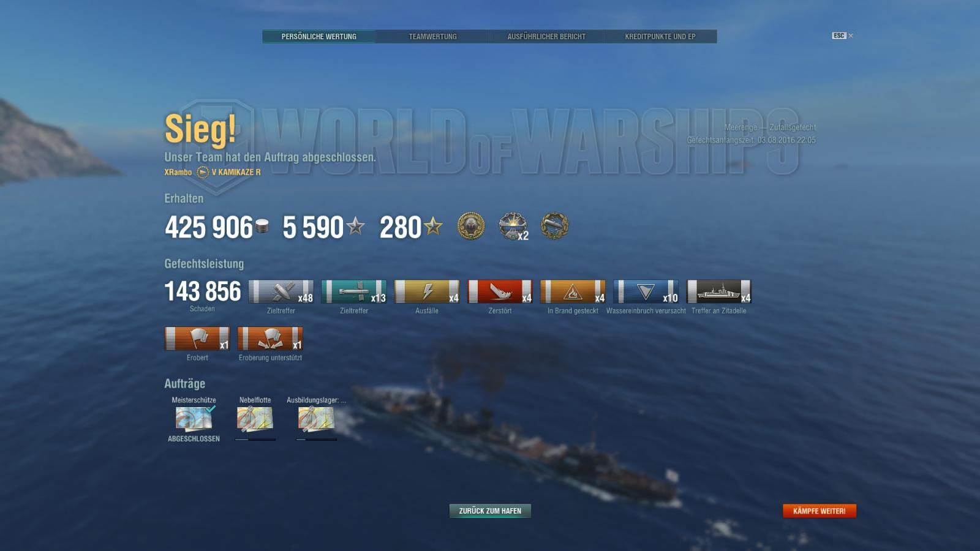Click the Zurück zum Hafen button

(490, 511)
